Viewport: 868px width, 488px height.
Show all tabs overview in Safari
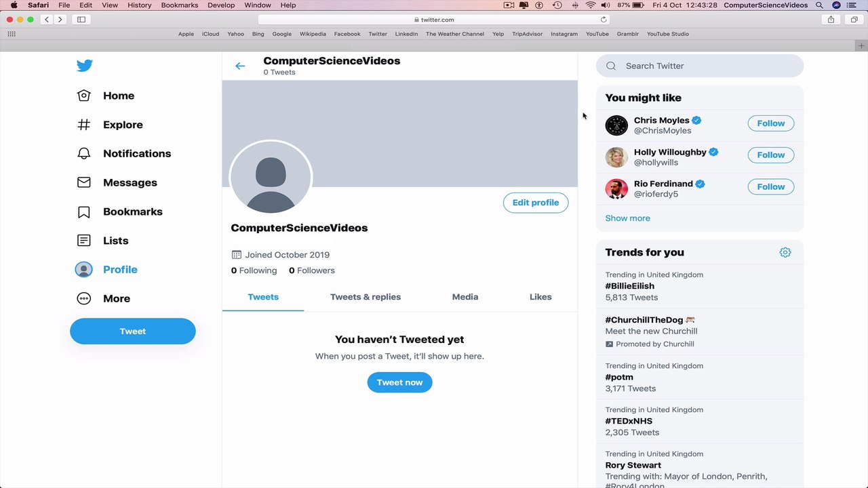tap(854, 20)
